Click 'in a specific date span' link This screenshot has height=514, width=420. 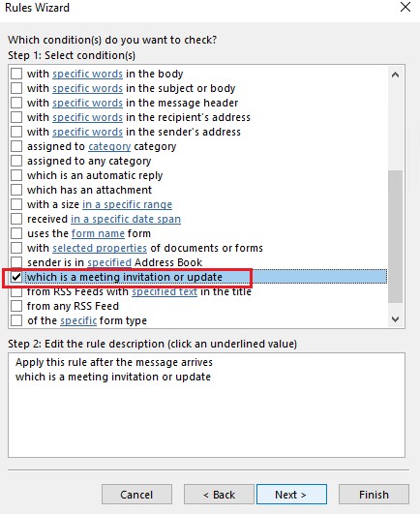pyautogui.click(x=126, y=219)
